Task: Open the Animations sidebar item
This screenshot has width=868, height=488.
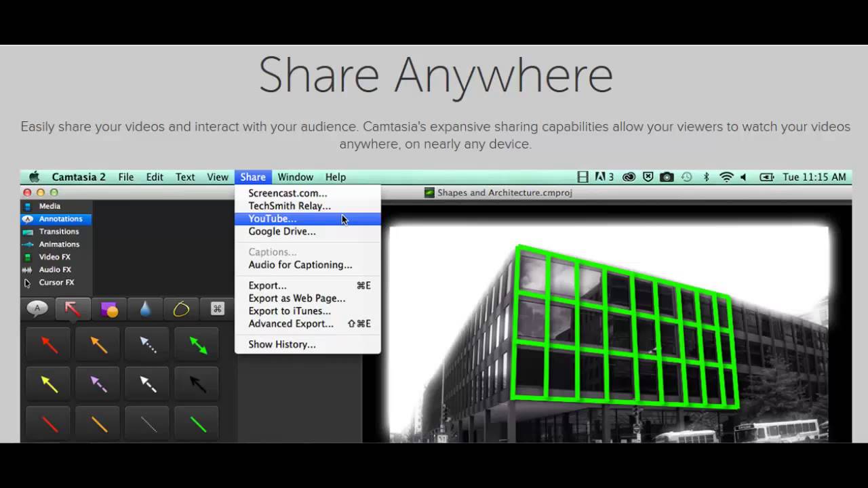Action: [56, 245]
